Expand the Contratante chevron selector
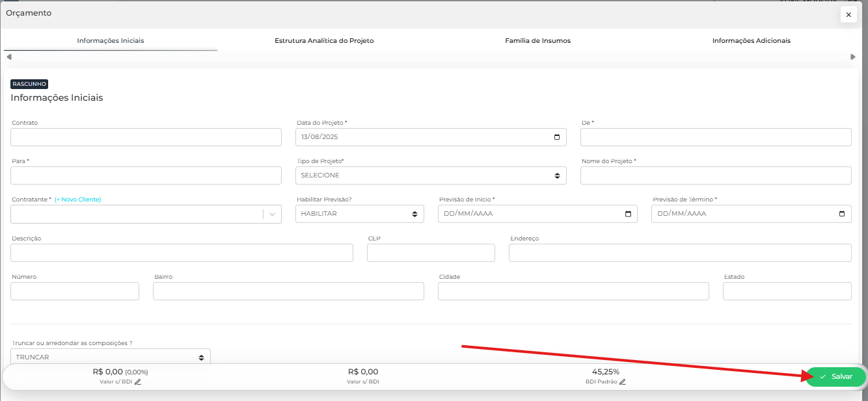The image size is (868, 401). (x=272, y=214)
